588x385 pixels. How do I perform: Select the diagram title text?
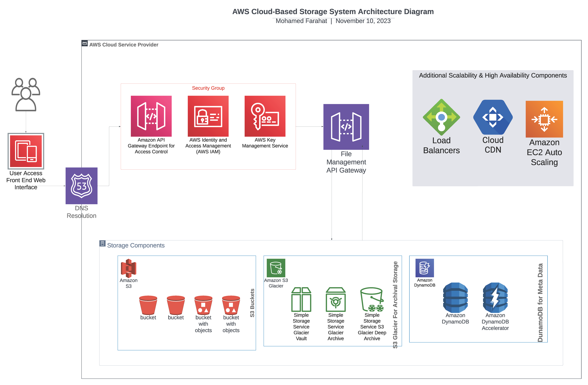pos(333,12)
